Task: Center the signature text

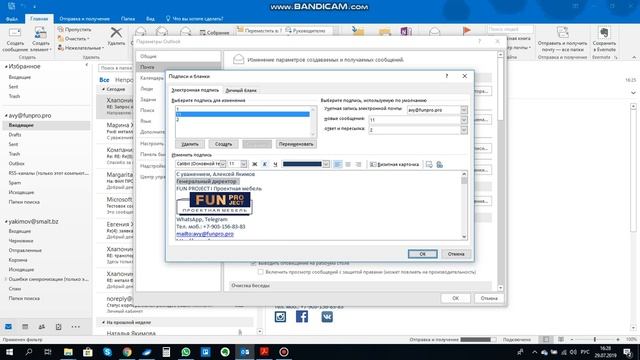Action: tap(348, 164)
